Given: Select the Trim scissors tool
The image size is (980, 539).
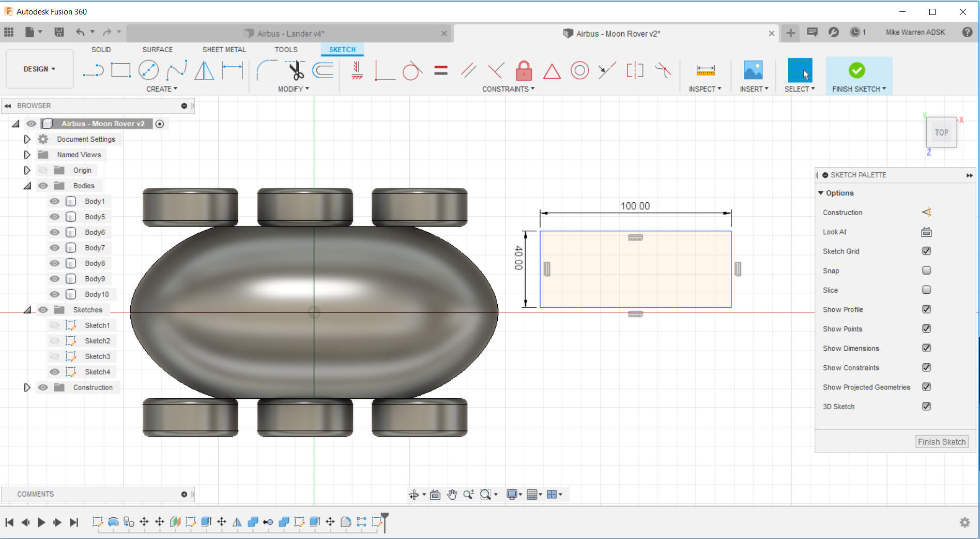Looking at the screenshot, I should (x=295, y=71).
